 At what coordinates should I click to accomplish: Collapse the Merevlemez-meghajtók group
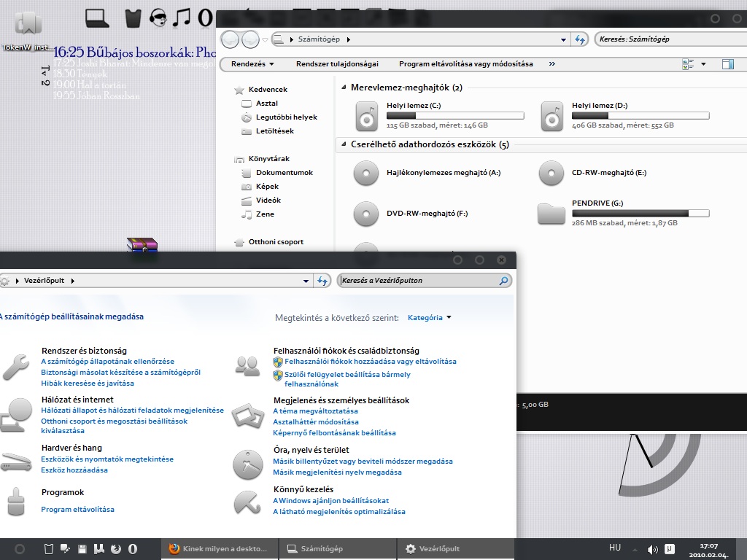tap(344, 87)
